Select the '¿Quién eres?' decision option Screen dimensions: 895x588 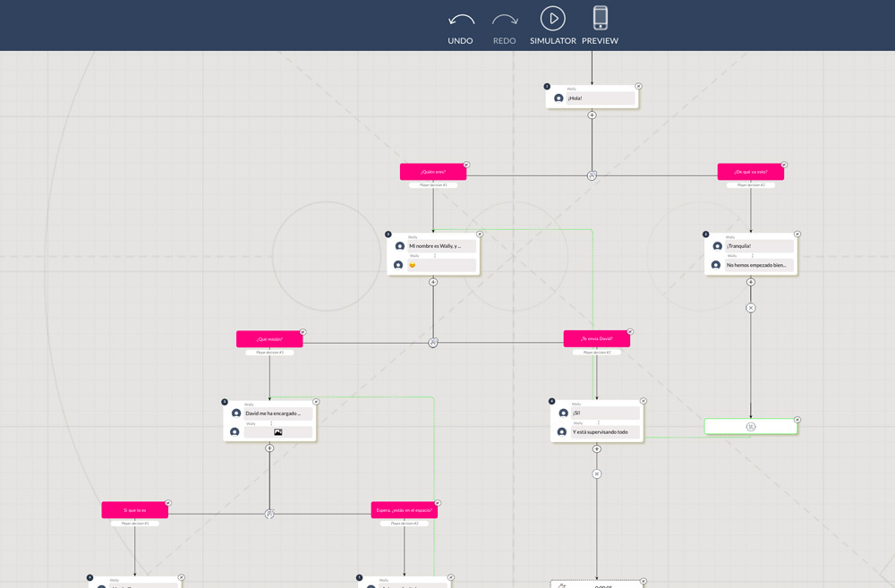point(433,172)
